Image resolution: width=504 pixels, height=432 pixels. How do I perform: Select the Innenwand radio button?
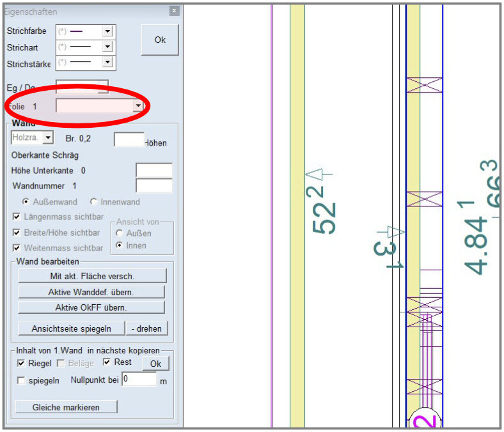[94, 202]
